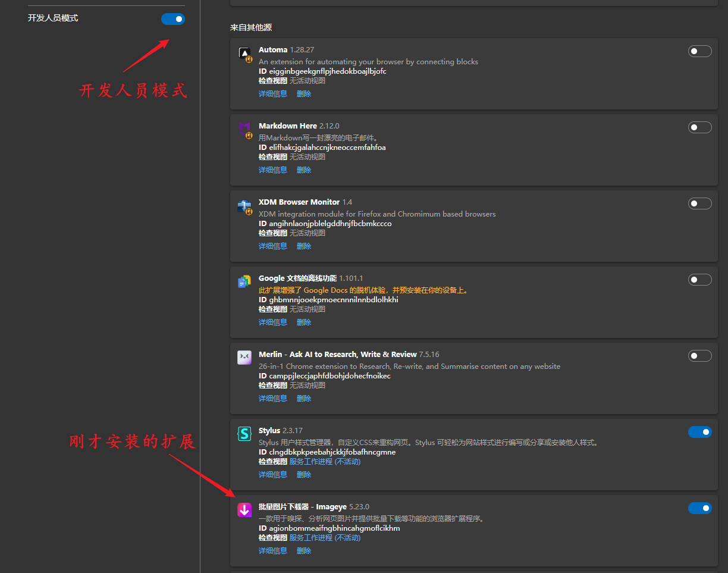Click the Automa extension icon
Screen dimensions: 728x573
pyautogui.click(x=244, y=54)
